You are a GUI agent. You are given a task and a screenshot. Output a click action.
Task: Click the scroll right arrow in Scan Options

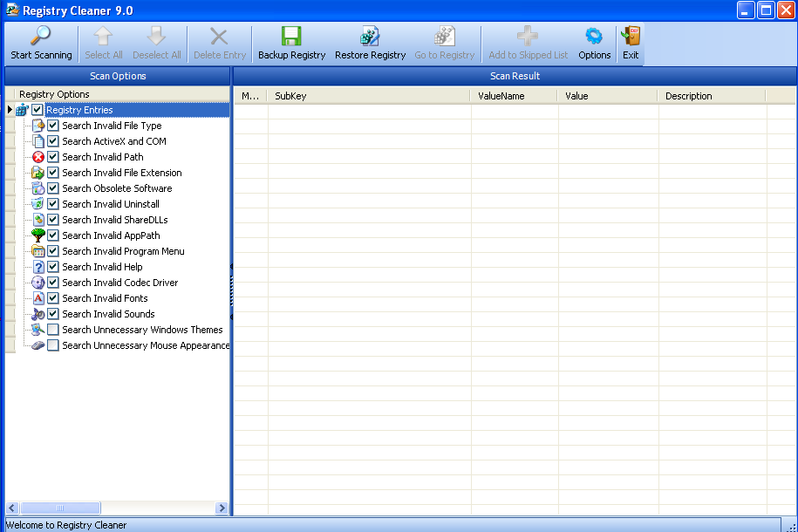(x=222, y=508)
